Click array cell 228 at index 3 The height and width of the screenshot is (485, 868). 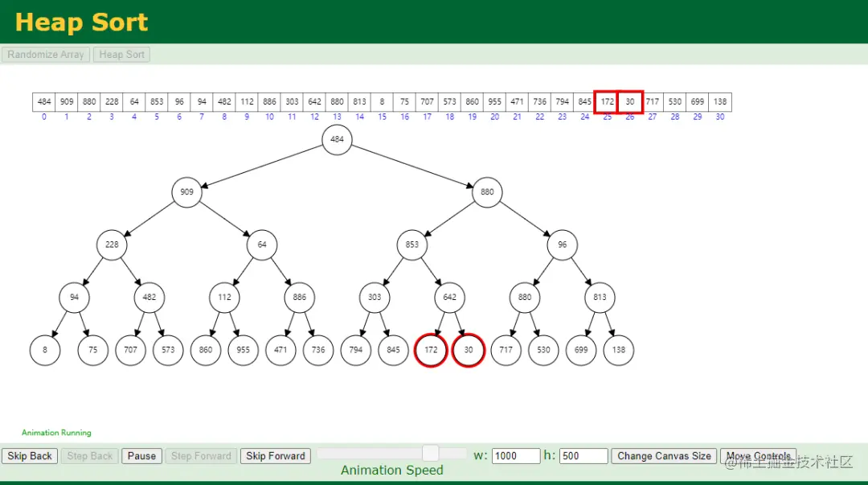112,102
